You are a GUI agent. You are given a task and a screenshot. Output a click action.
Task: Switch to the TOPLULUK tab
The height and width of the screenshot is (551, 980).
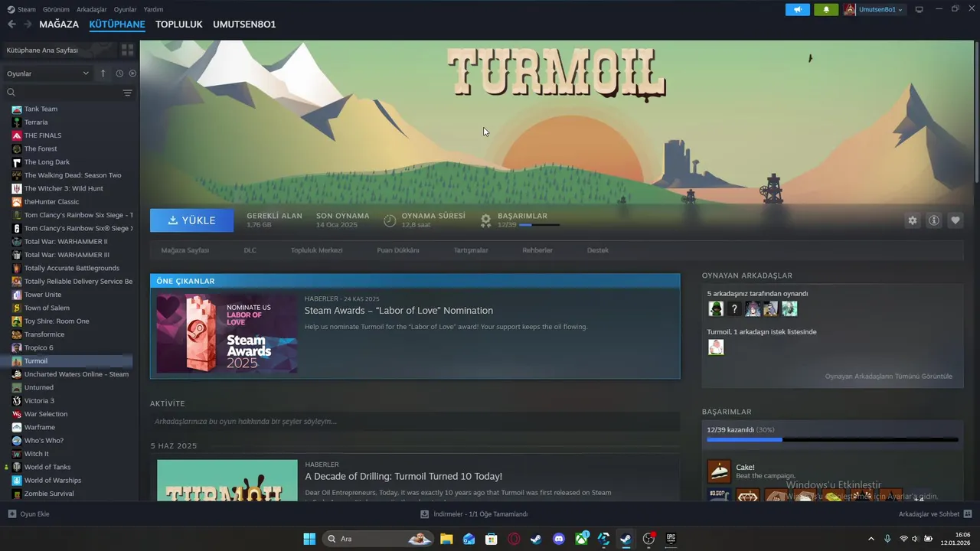(x=179, y=24)
